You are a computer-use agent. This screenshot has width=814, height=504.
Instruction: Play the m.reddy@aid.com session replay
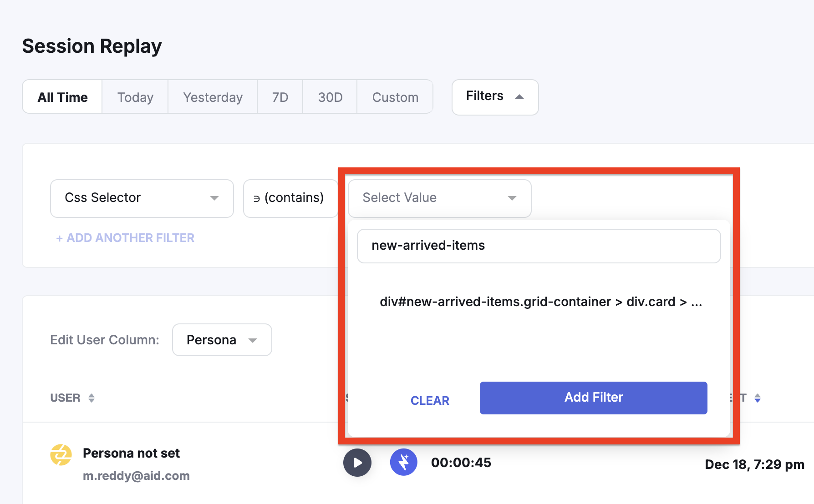pyautogui.click(x=357, y=463)
